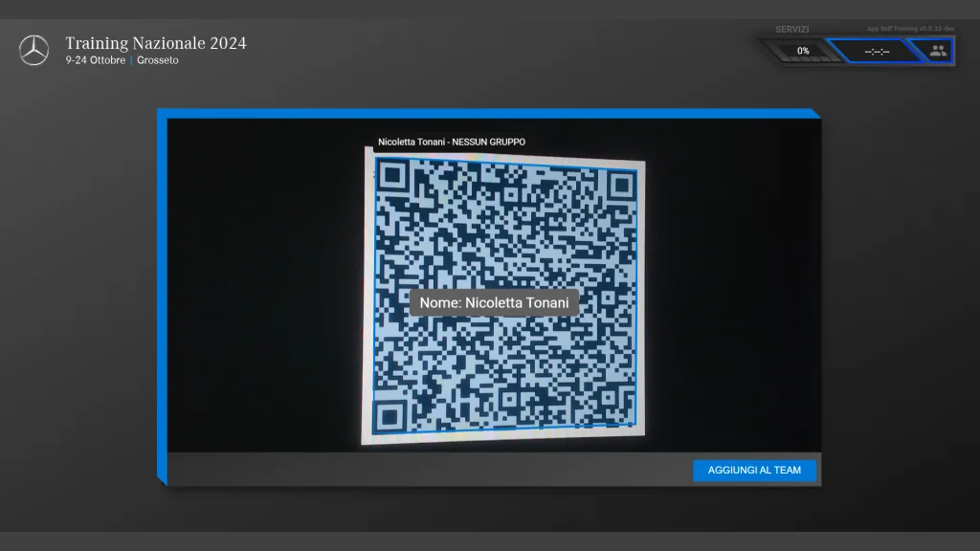Click the Mercedes-Benz star logo
Viewport: 980px width, 551px height.
tap(33, 51)
